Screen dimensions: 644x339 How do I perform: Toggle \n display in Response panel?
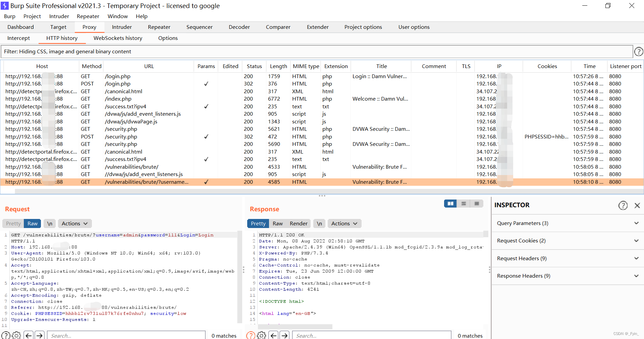pos(319,223)
